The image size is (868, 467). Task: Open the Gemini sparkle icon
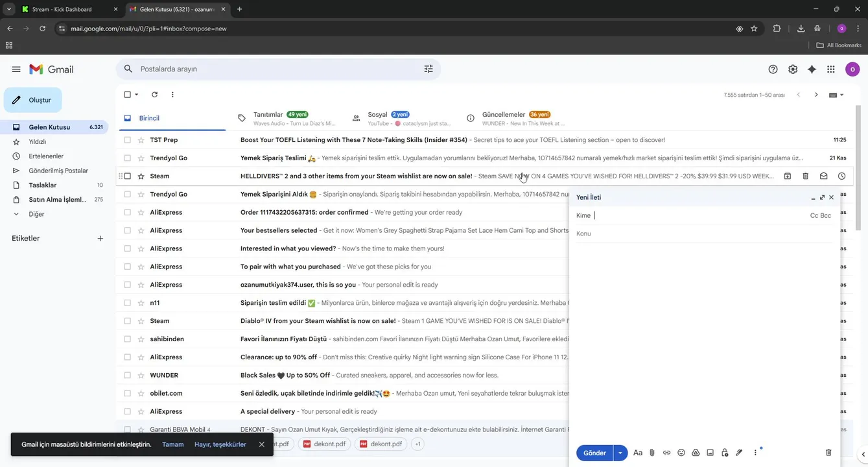(x=812, y=69)
